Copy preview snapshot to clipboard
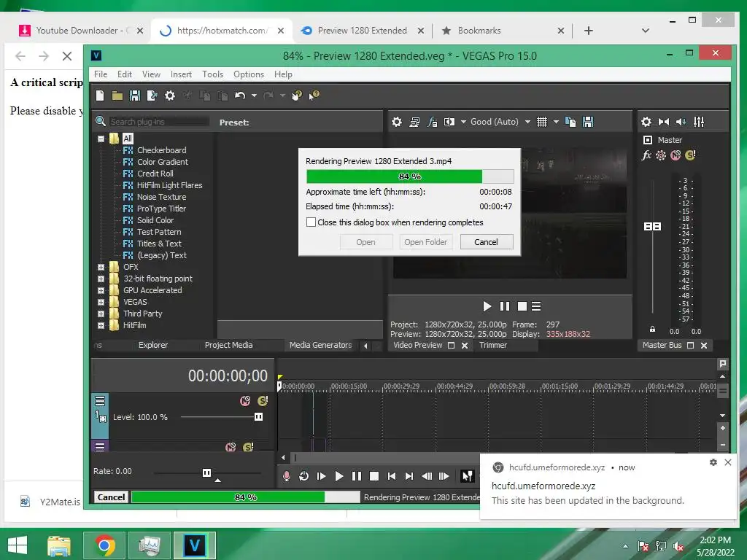747x560 pixels. point(570,122)
